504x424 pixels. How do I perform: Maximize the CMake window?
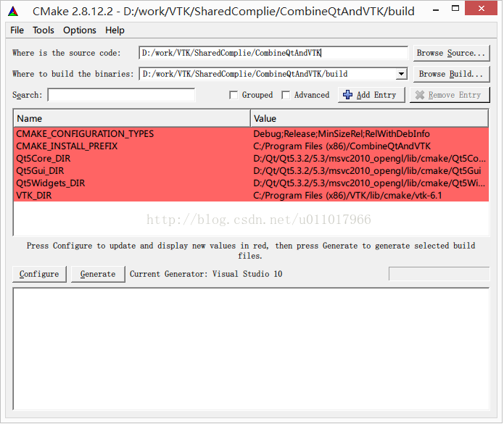coord(455,9)
